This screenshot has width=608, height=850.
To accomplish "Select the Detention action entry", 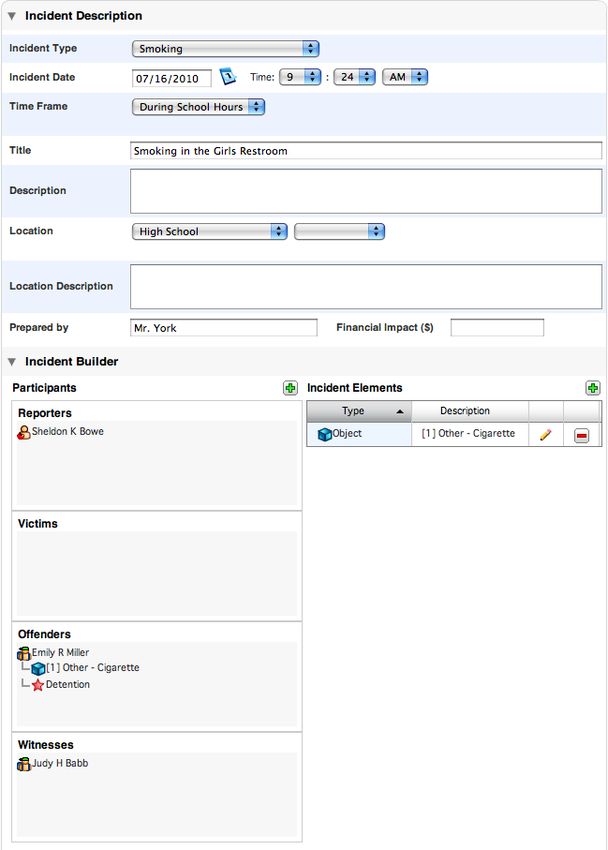I will click(68, 685).
